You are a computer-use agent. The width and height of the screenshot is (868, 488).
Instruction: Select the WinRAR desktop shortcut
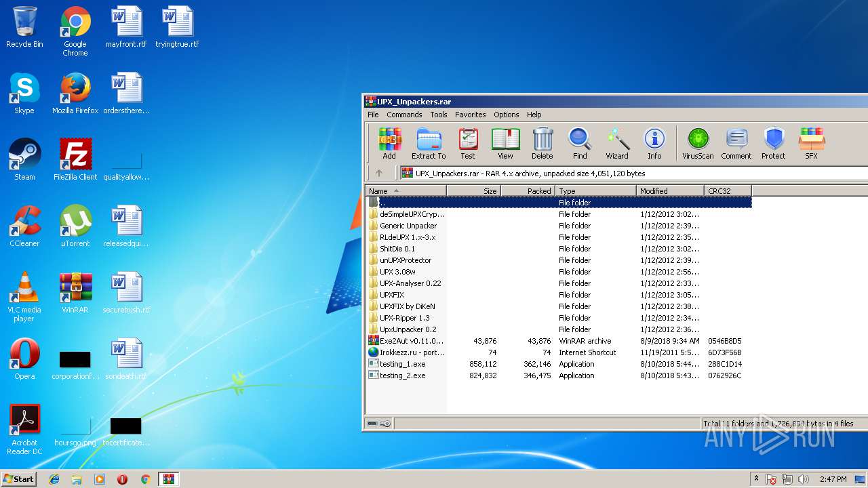[75, 293]
